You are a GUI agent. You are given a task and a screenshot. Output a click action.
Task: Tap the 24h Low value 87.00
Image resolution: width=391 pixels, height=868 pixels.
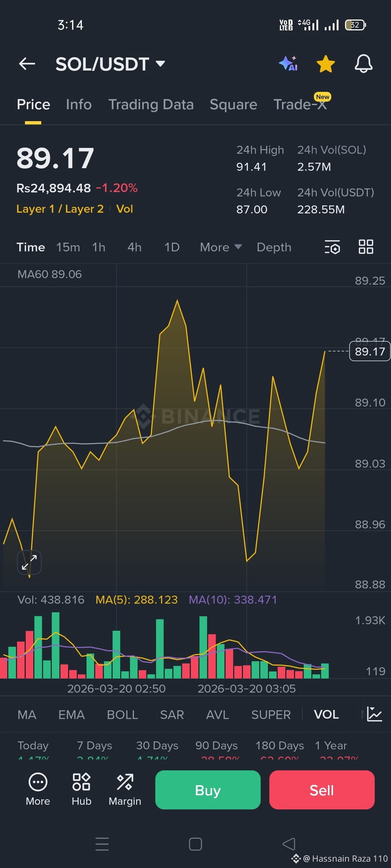point(252,209)
